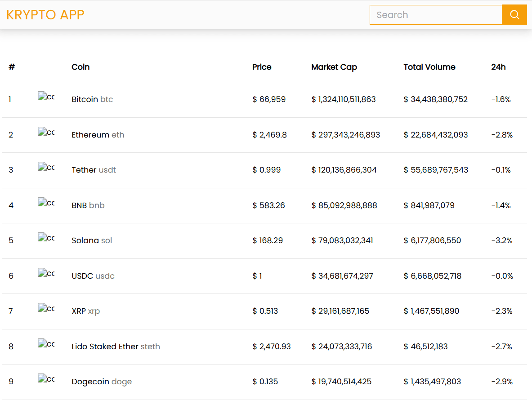Open the Tether usdt coin name
532x409 pixels.
pyautogui.click(x=94, y=170)
